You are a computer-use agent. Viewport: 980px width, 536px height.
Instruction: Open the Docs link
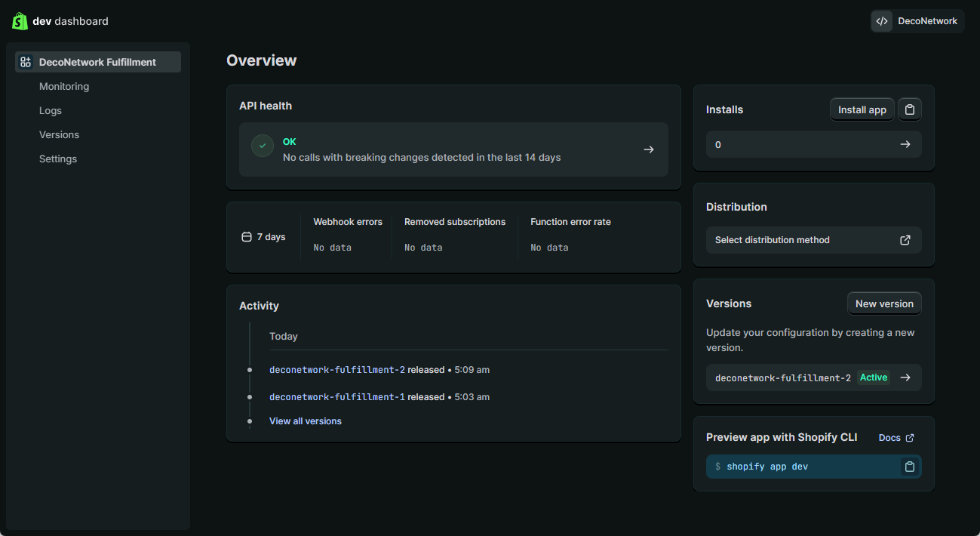pyautogui.click(x=896, y=438)
